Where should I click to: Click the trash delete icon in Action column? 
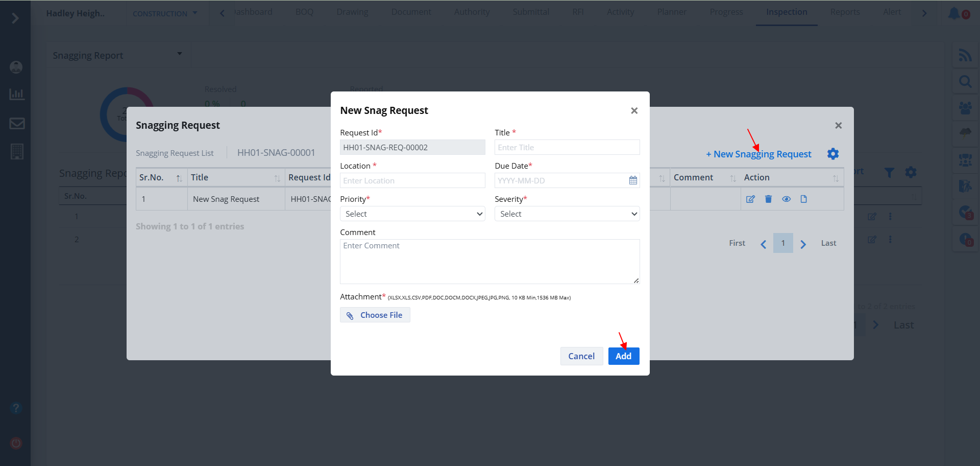[768, 199]
